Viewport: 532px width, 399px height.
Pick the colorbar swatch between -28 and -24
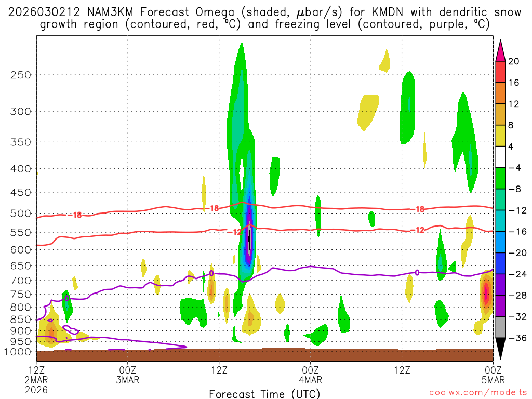(500, 285)
